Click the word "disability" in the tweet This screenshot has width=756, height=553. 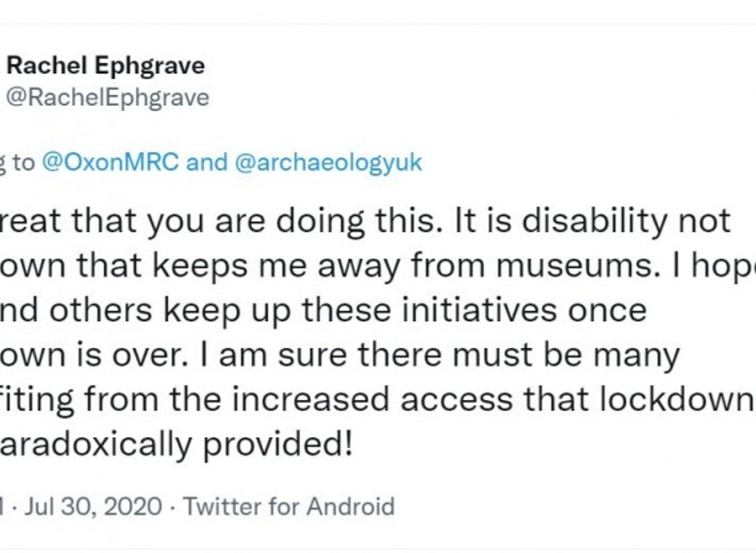point(571,221)
